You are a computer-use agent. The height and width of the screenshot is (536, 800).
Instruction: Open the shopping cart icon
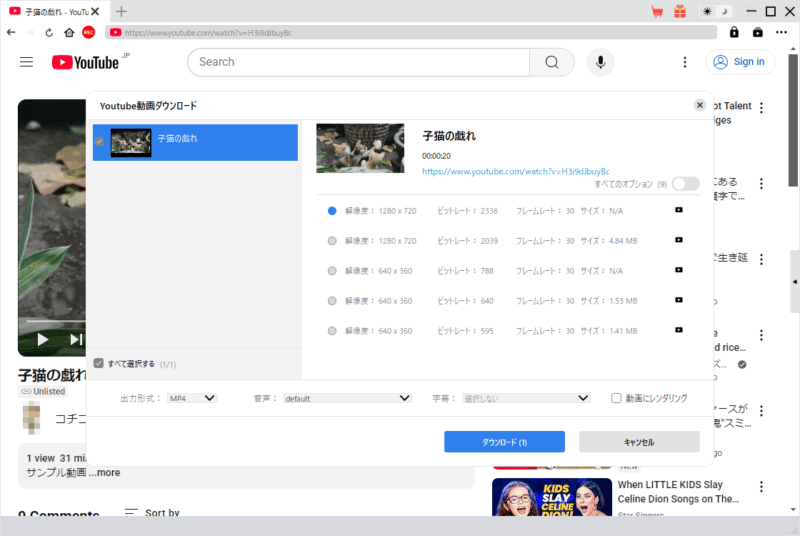pos(657,12)
